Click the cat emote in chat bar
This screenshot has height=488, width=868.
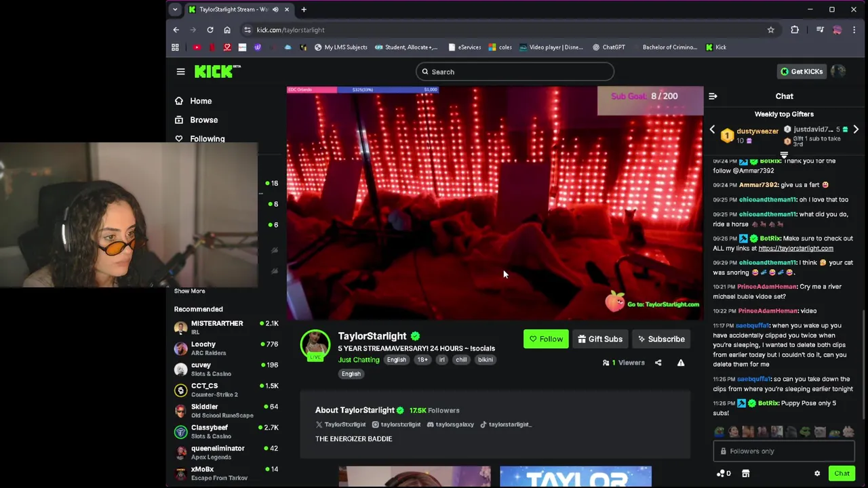820,432
